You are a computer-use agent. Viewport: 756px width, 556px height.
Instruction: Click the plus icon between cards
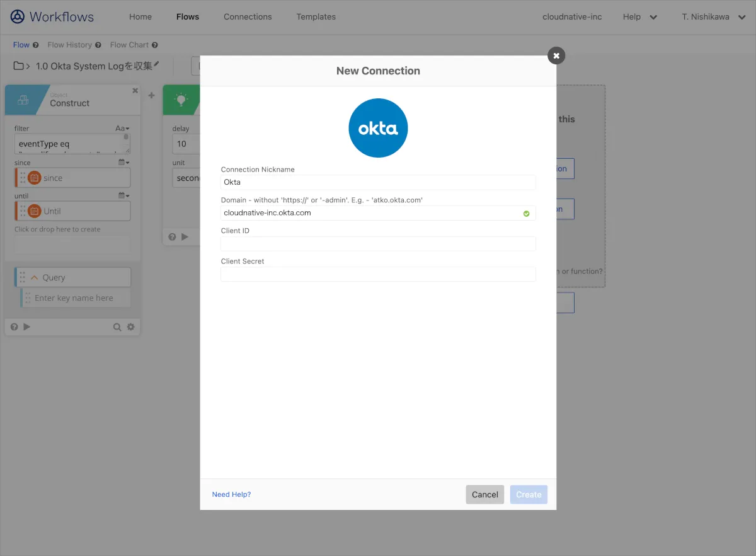pyautogui.click(x=151, y=96)
